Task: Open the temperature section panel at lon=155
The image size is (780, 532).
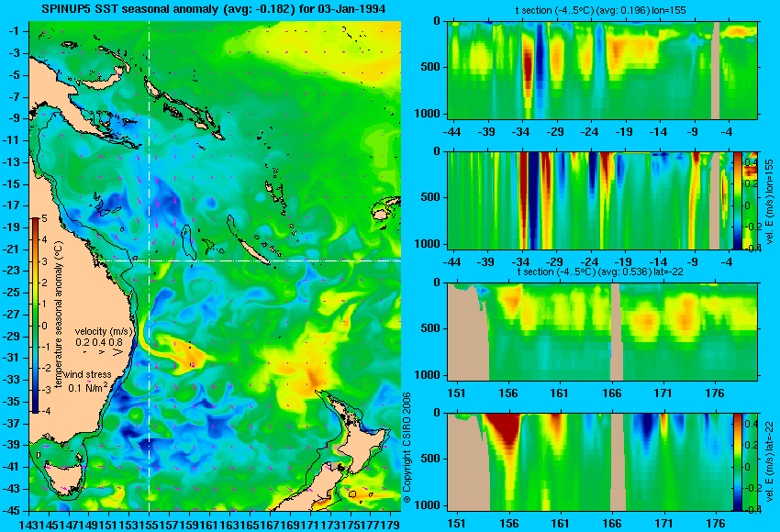Action: click(x=603, y=70)
